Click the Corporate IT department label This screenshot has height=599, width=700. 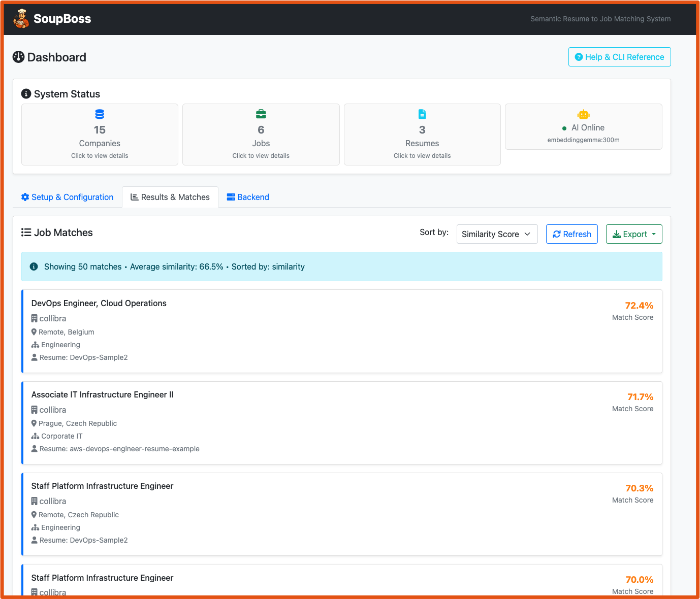click(x=62, y=436)
